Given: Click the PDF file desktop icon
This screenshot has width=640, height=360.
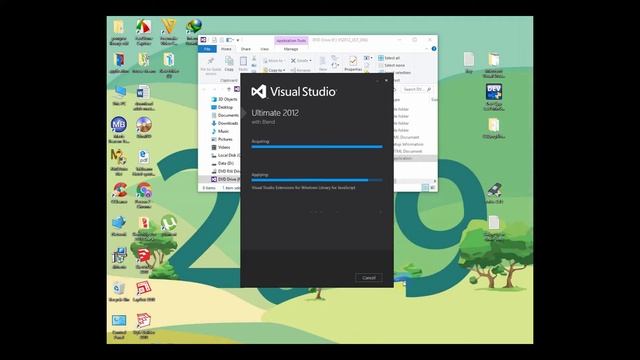Looking at the screenshot, I should [x=143, y=163].
